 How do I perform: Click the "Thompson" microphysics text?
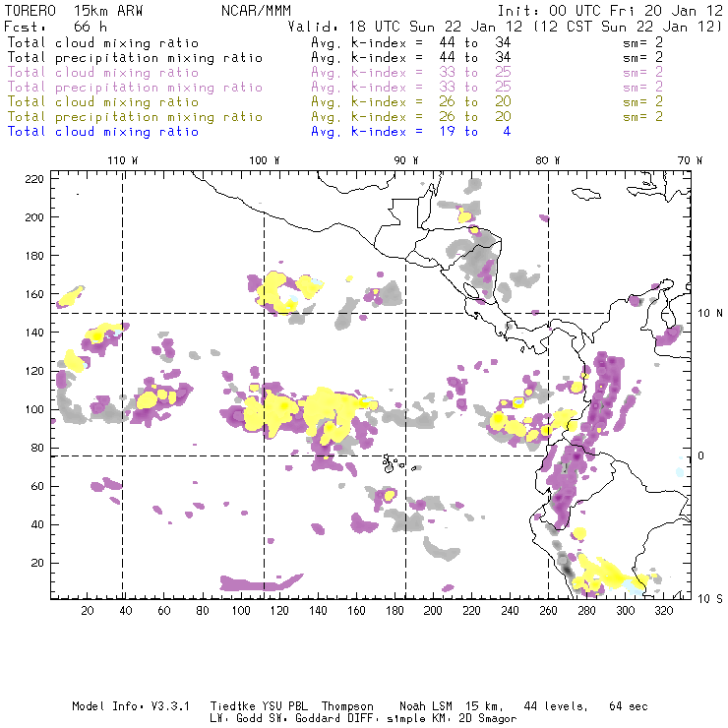coord(347,706)
